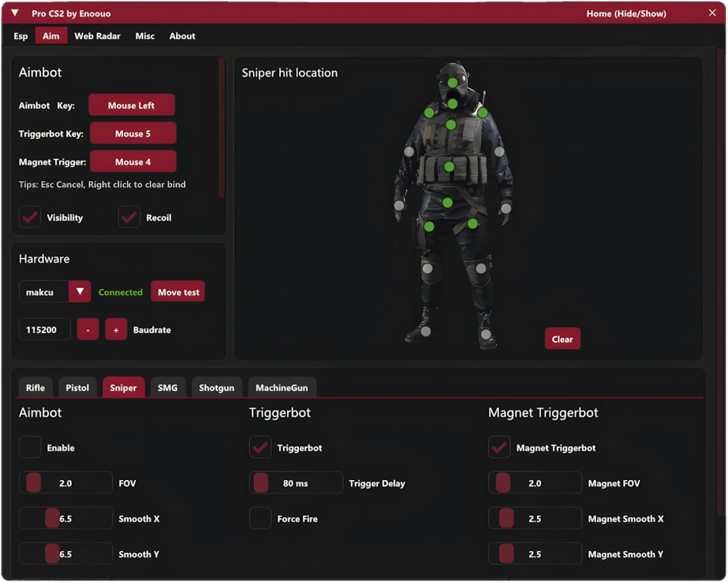The height and width of the screenshot is (582, 728).
Task: Toggle the head hit point dot
Action: tap(453, 83)
